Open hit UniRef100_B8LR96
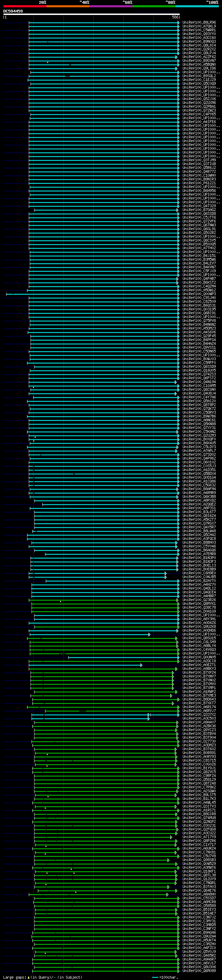This screenshot has height=980, width=222. [x=199, y=23]
